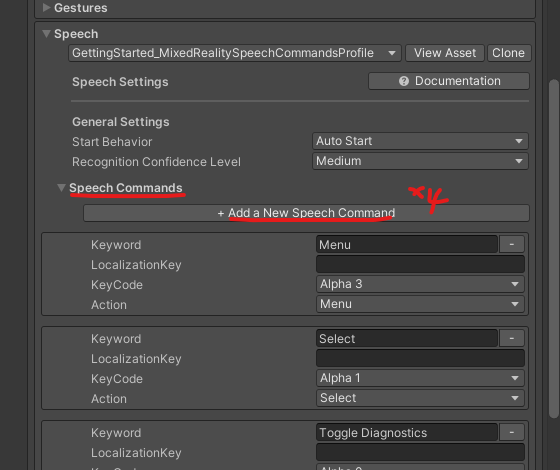Open the Recognition Confidence Level dropdown
This screenshot has height=470, width=560.
tap(420, 161)
